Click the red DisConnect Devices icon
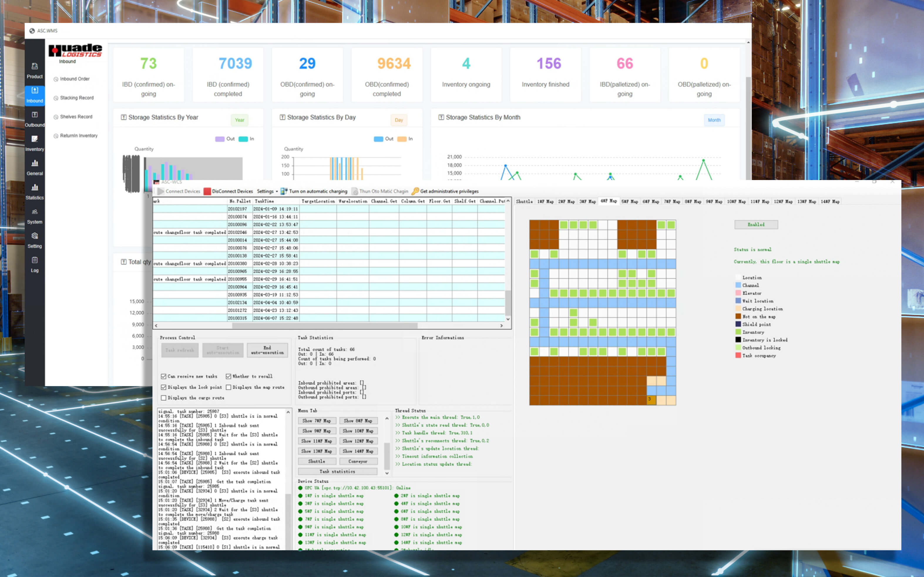Screen dimensions: 924x577 207,191
